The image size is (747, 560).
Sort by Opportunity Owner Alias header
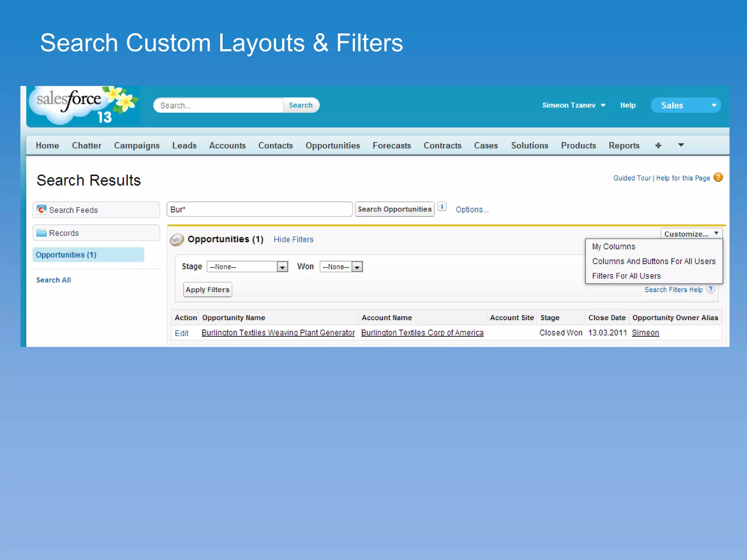(675, 318)
